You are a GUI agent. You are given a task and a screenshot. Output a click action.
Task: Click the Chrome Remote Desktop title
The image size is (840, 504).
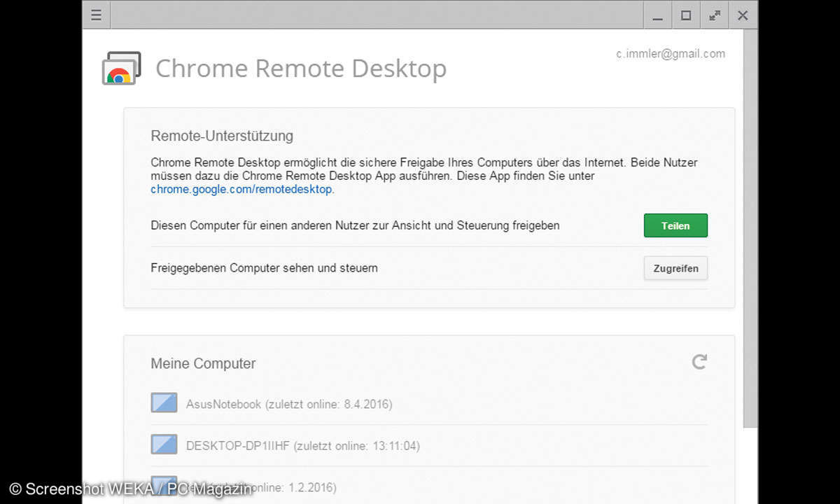(301, 69)
